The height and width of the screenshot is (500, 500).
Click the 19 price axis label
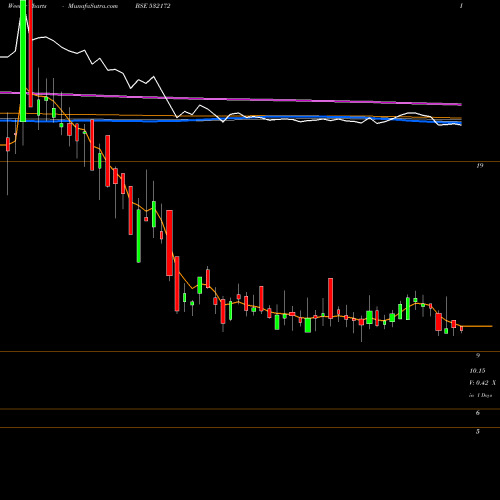pyautogui.click(x=479, y=166)
